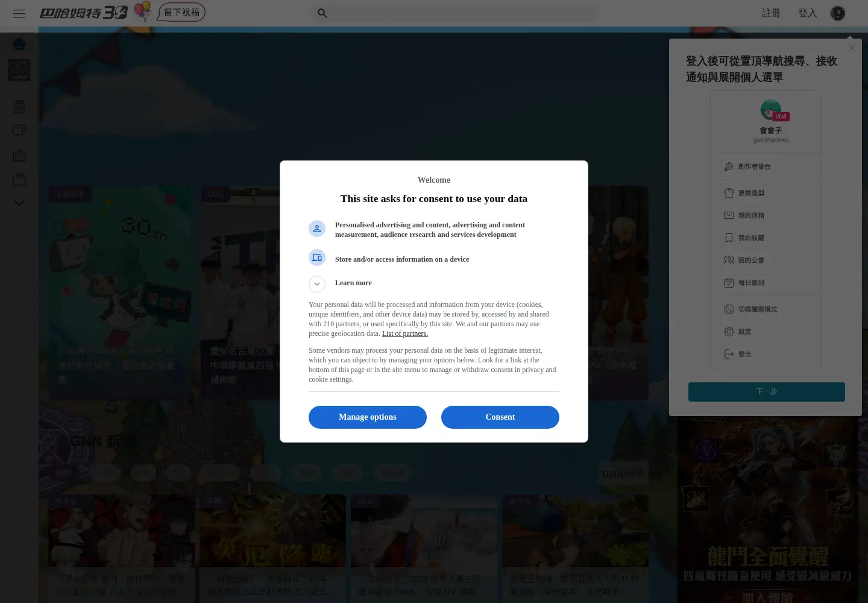Go to home via the sidebar house icon
Image resolution: width=868 pixels, height=603 pixels.
pyautogui.click(x=19, y=44)
